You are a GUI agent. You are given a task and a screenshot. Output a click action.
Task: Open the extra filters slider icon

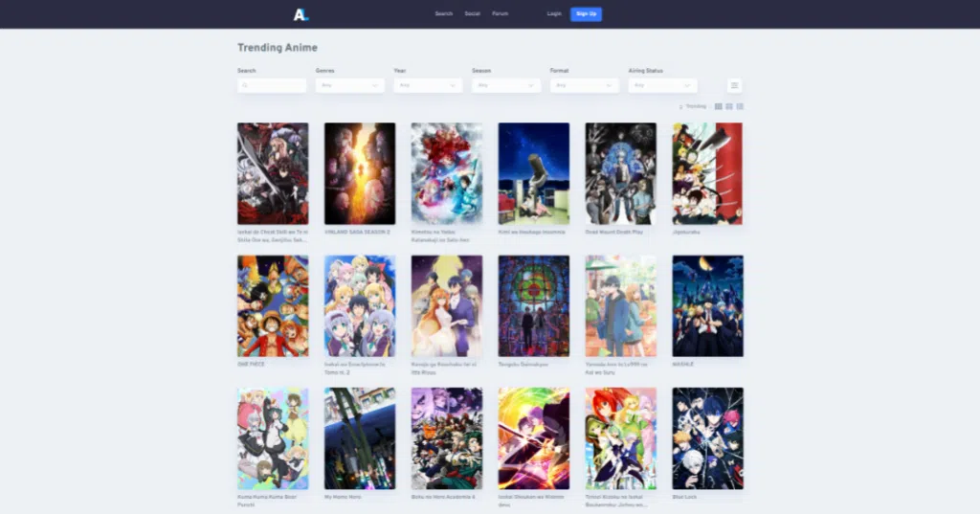point(734,85)
